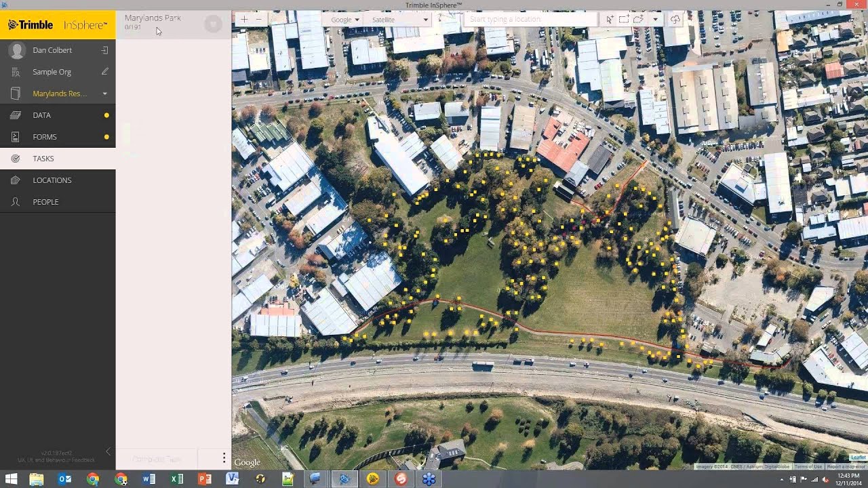Click the yellow dot beside DATA
The width and height of the screenshot is (868, 488).
[x=106, y=115]
